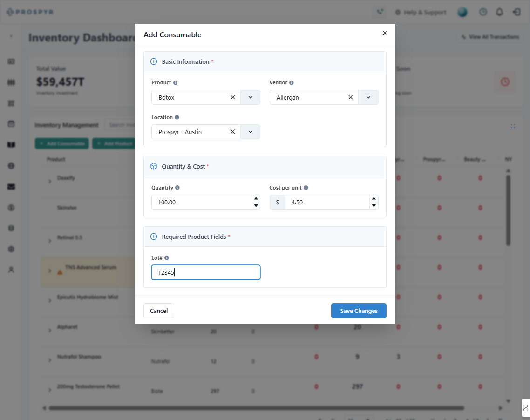The width and height of the screenshot is (530, 420).
Task: Click the Lot# input field
Action: pos(205,272)
